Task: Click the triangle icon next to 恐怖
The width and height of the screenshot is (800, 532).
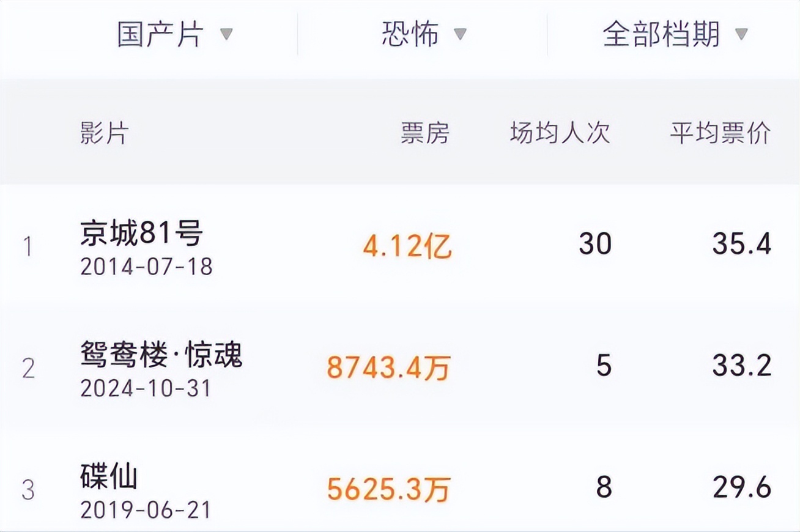Action: (x=460, y=35)
